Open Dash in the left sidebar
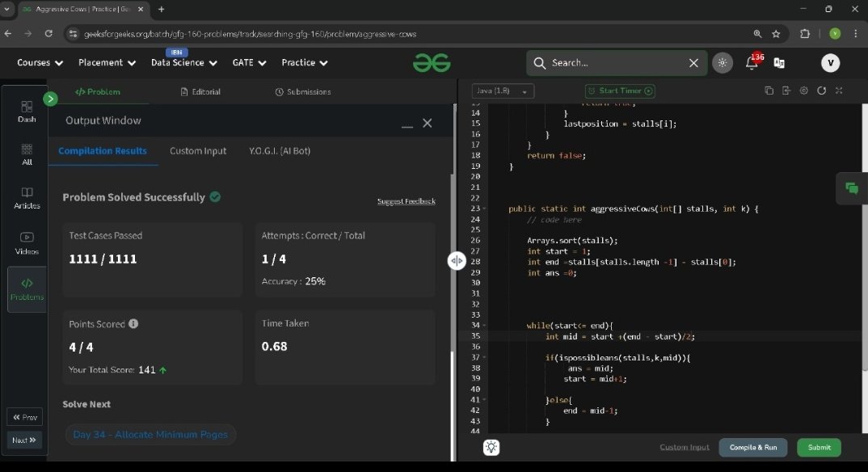 point(27,112)
